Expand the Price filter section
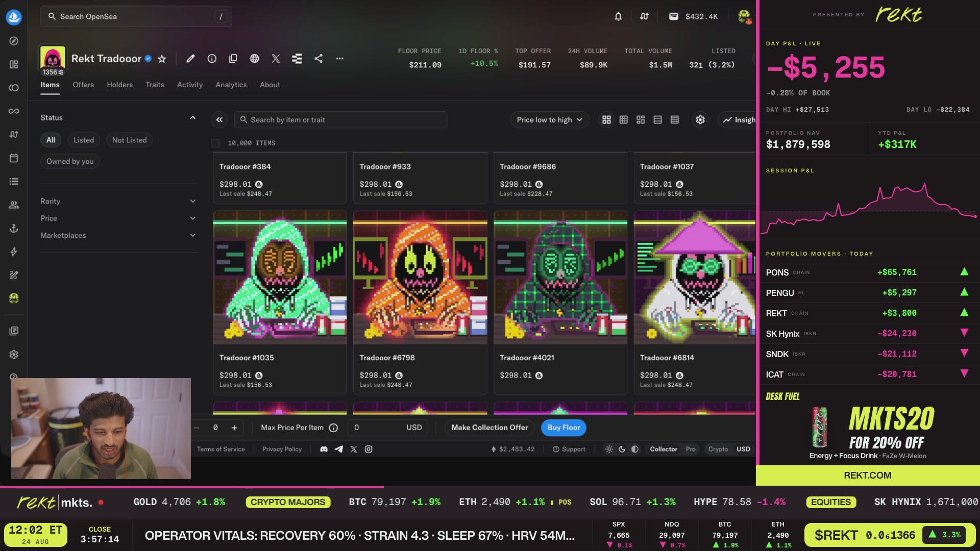 coord(118,218)
